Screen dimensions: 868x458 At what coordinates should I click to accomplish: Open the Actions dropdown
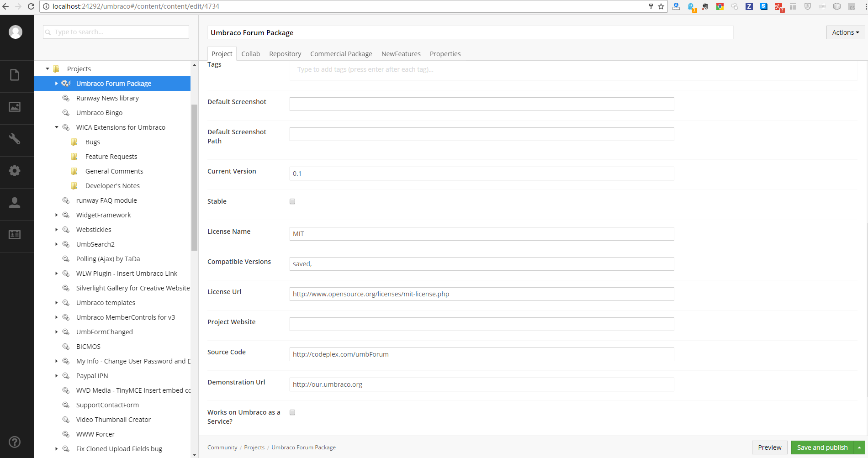[x=845, y=32]
